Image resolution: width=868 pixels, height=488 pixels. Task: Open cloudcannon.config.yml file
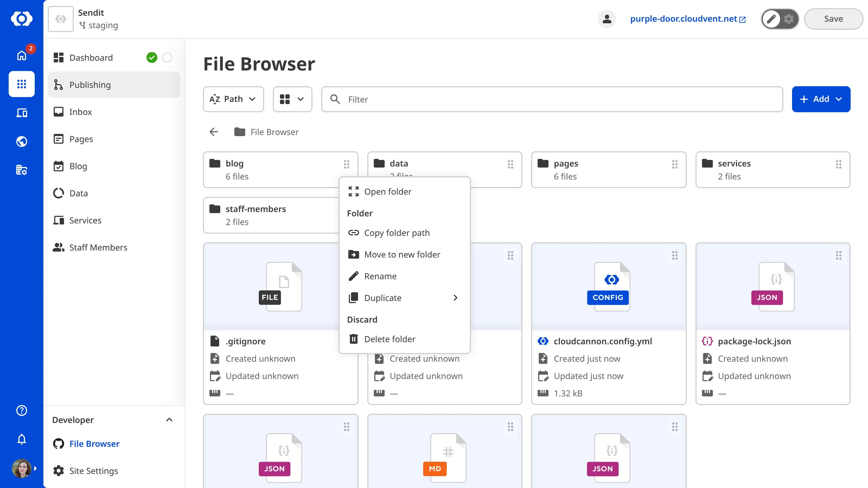coord(602,341)
